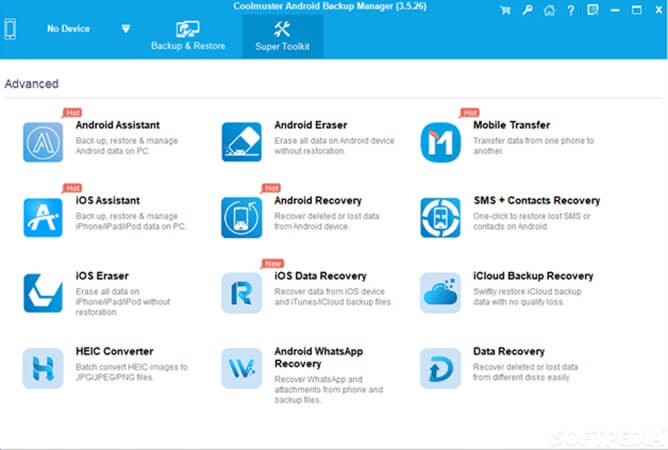
Task: Open the iCloud Backup Recovery cloud icon
Action: coord(441,293)
